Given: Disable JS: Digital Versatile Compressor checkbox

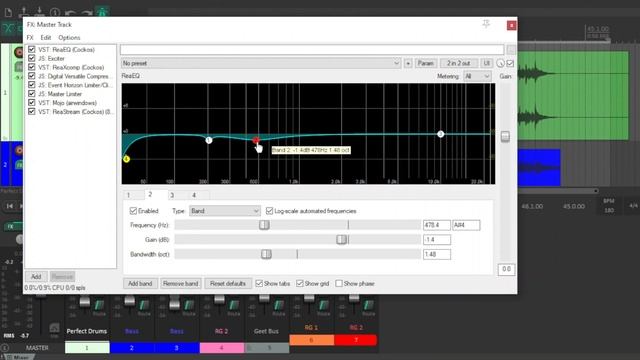Looking at the screenshot, I should point(31,76).
